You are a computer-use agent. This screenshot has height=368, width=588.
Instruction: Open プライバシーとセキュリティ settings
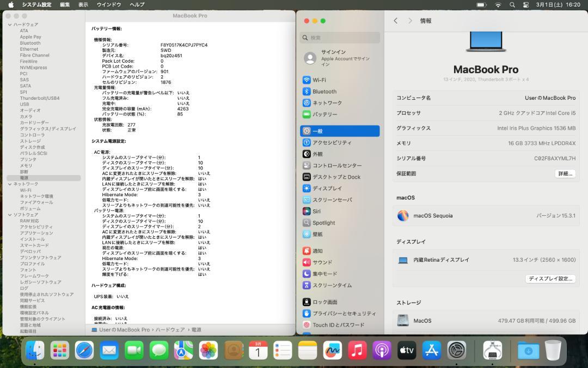340,313
